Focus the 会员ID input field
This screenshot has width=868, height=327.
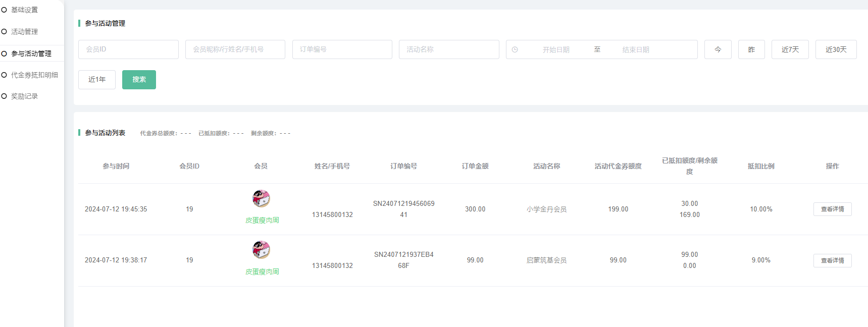tap(128, 49)
